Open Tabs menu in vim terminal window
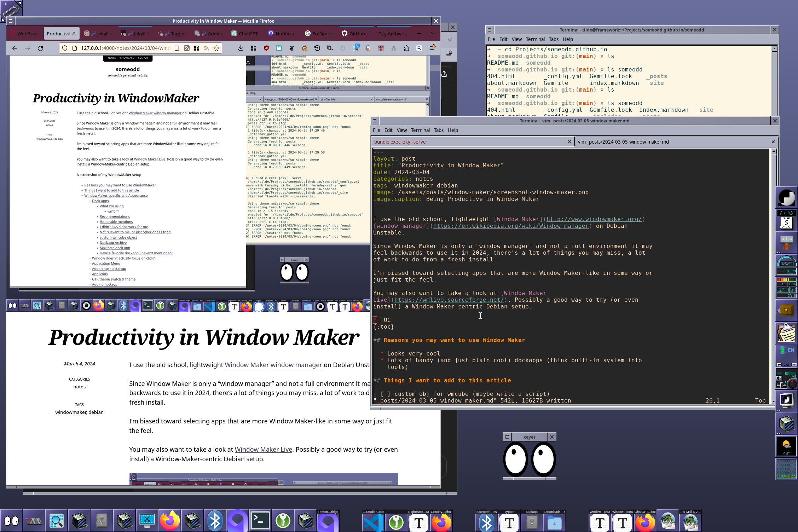Image resolution: width=798 pixels, height=532 pixels. [x=439, y=130]
